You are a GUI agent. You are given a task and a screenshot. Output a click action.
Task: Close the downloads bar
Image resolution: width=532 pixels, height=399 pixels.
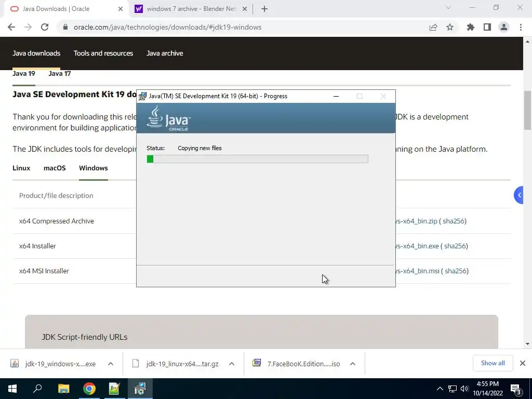coord(523,363)
